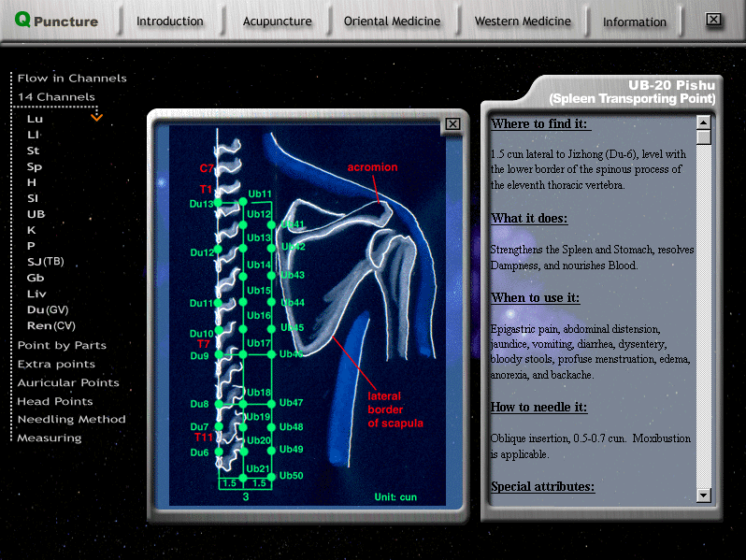Select the Ub50 point on chart

[x=272, y=476]
